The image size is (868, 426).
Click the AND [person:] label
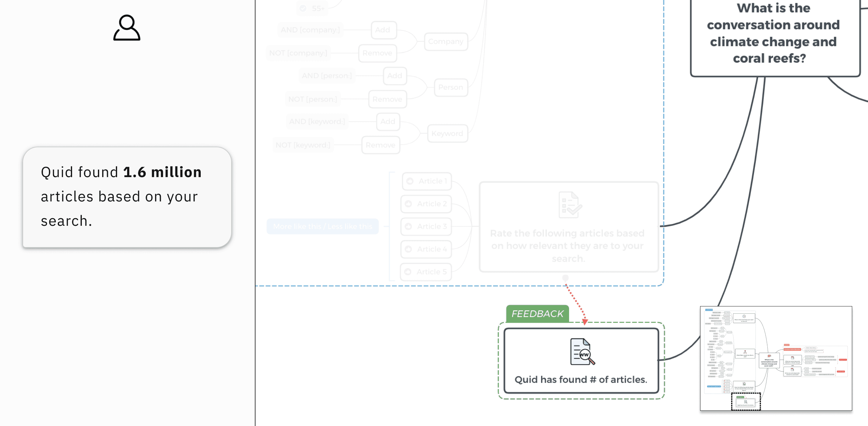[x=327, y=76]
